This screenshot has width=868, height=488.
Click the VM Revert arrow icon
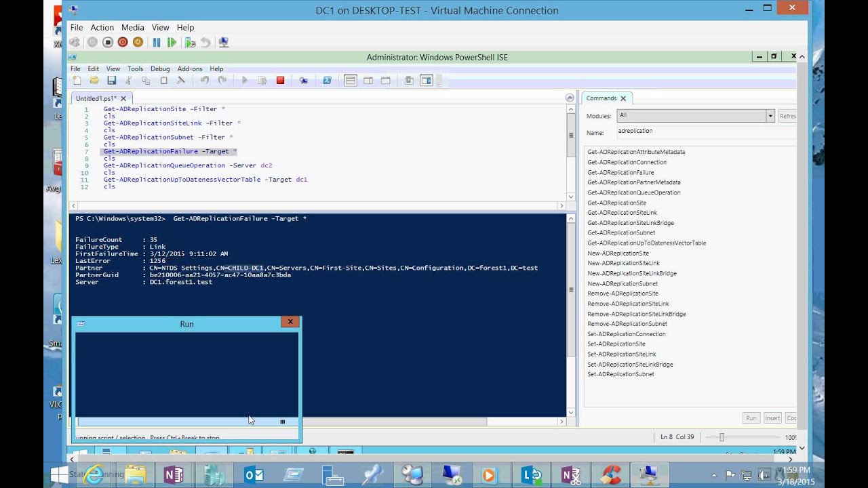(205, 42)
